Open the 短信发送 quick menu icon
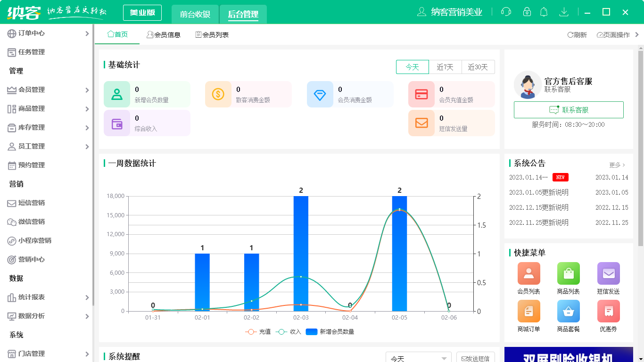Viewport: 644px width, 362px height. click(x=608, y=273)
